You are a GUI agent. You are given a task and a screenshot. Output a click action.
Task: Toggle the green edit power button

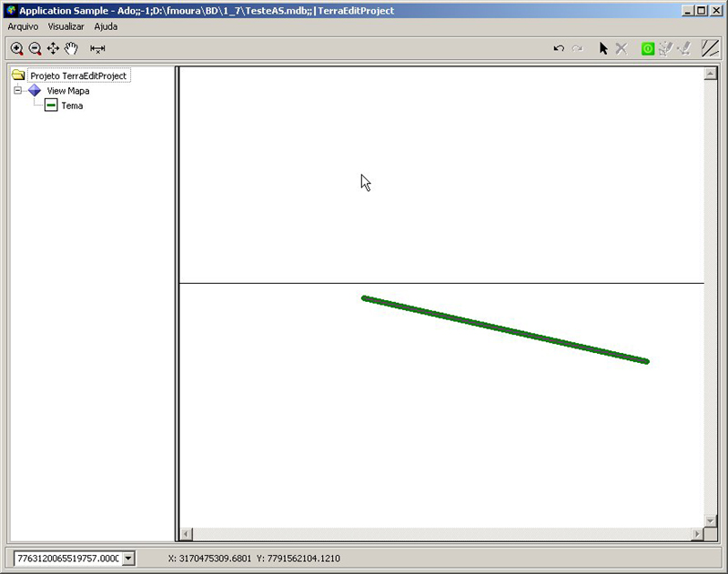648,49
